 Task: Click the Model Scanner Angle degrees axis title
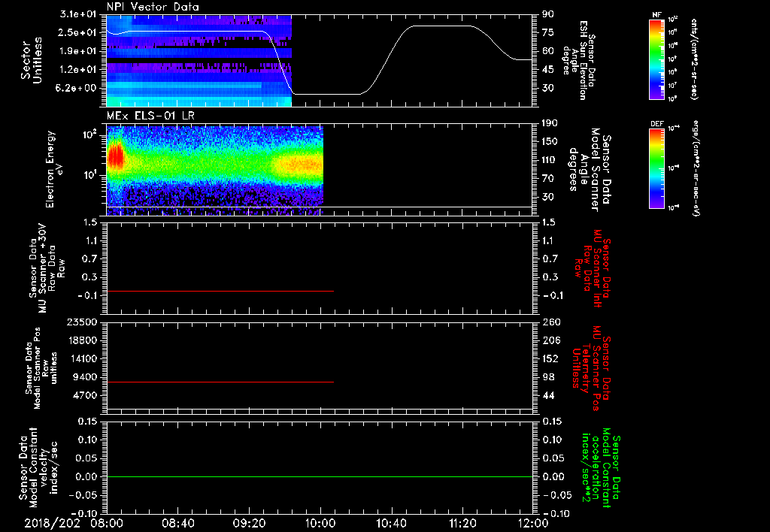coord(590,170)
